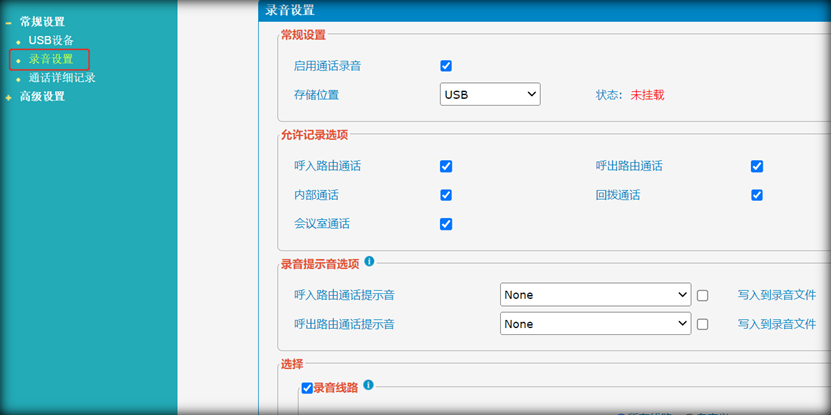The image size is (831, 415).
Task: Toggle the 会议室通话 checkbox
Action: pyautogui.click(x=446, y=224)
